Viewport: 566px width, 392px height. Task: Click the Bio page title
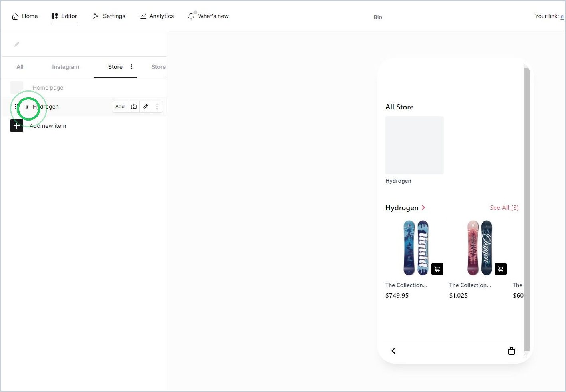point(378,17)
